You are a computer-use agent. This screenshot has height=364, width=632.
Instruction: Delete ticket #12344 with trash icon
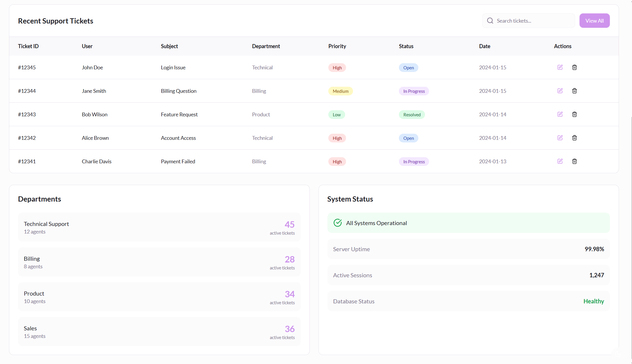574,91
